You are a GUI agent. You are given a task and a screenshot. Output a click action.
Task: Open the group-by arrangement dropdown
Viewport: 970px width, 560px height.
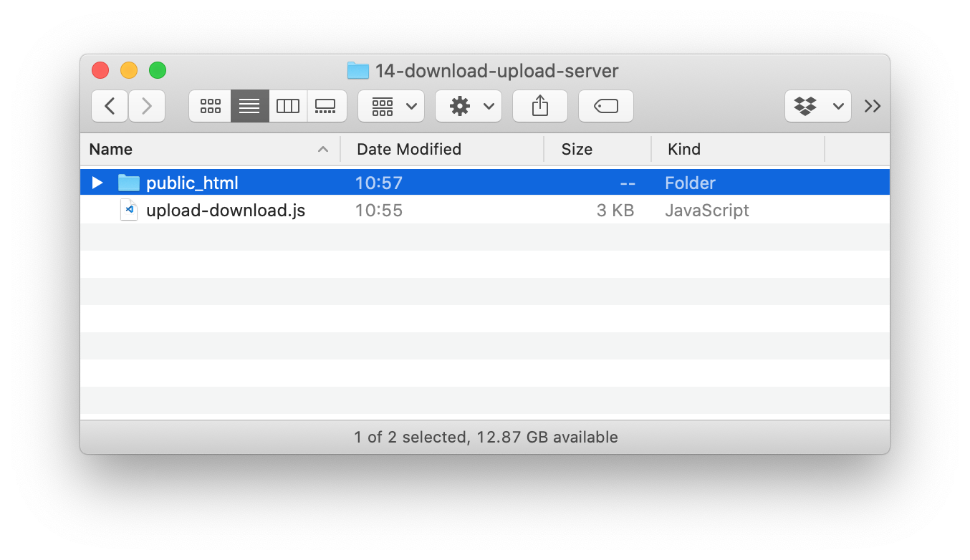coord(390,106)
